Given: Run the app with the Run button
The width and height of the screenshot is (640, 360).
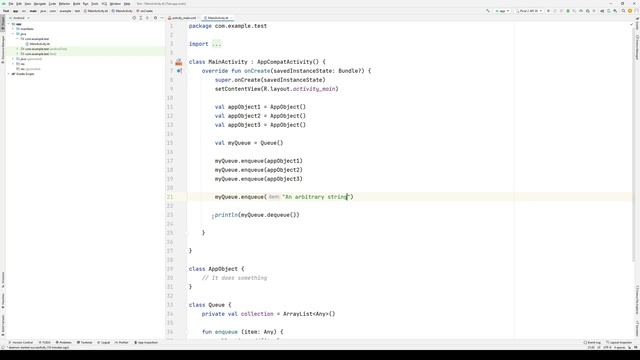Looking at the screenshot, I should coord(548,11).
